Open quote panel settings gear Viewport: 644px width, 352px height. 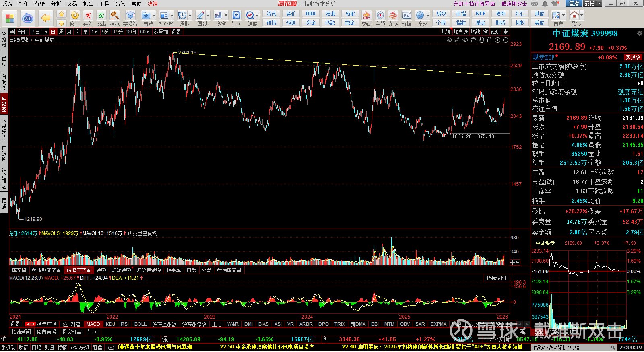[639, 33]
